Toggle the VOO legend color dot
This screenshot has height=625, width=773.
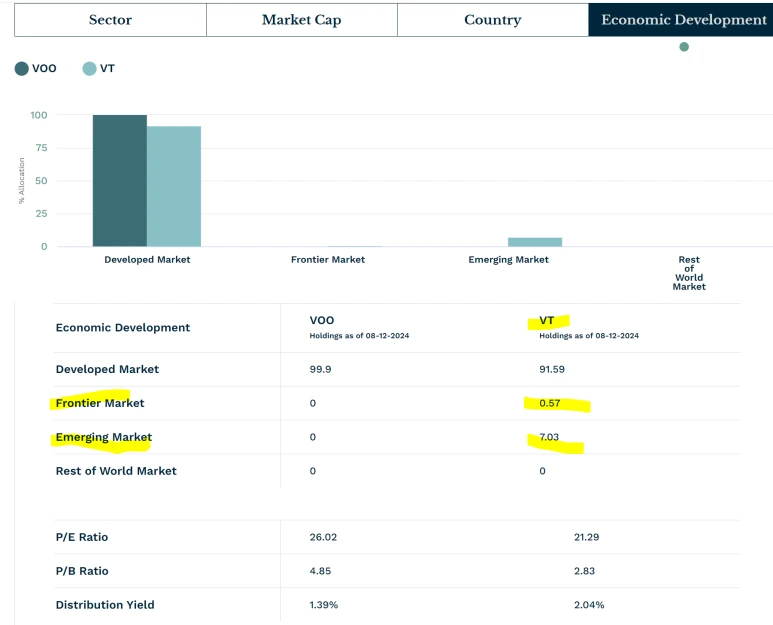(x=22, y=69)
